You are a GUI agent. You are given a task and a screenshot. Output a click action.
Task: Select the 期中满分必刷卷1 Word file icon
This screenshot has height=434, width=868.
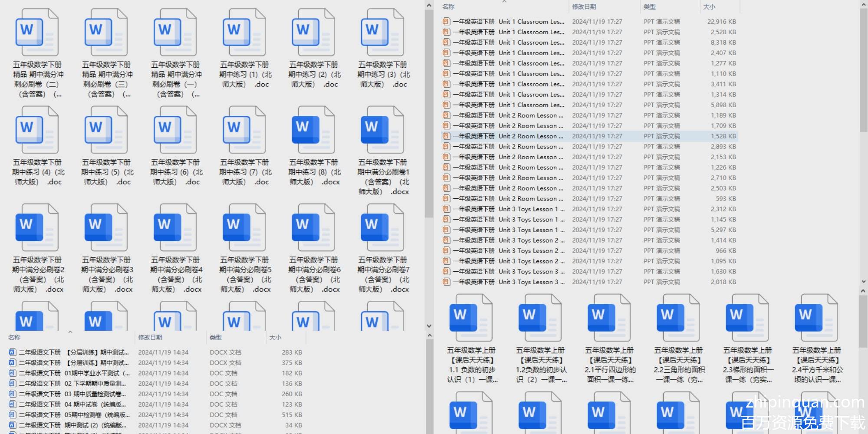381,130
